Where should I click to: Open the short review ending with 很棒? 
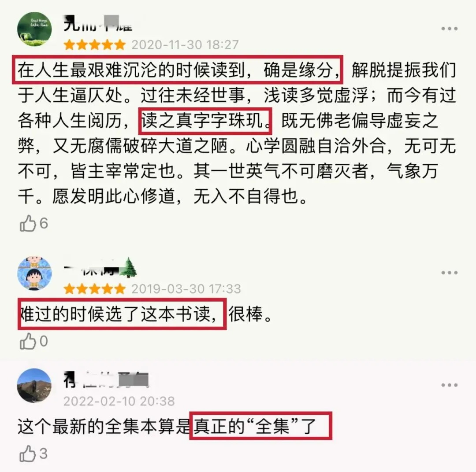point(145,314)
